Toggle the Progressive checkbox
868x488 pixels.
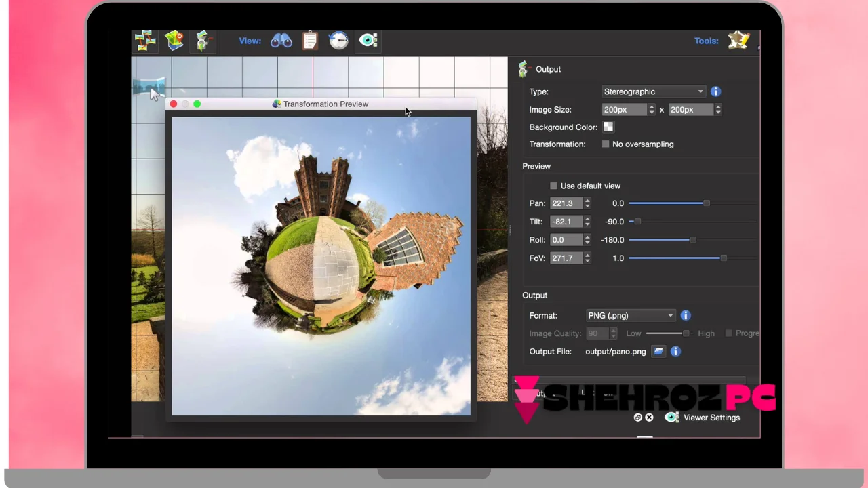[x=729, y=333]
